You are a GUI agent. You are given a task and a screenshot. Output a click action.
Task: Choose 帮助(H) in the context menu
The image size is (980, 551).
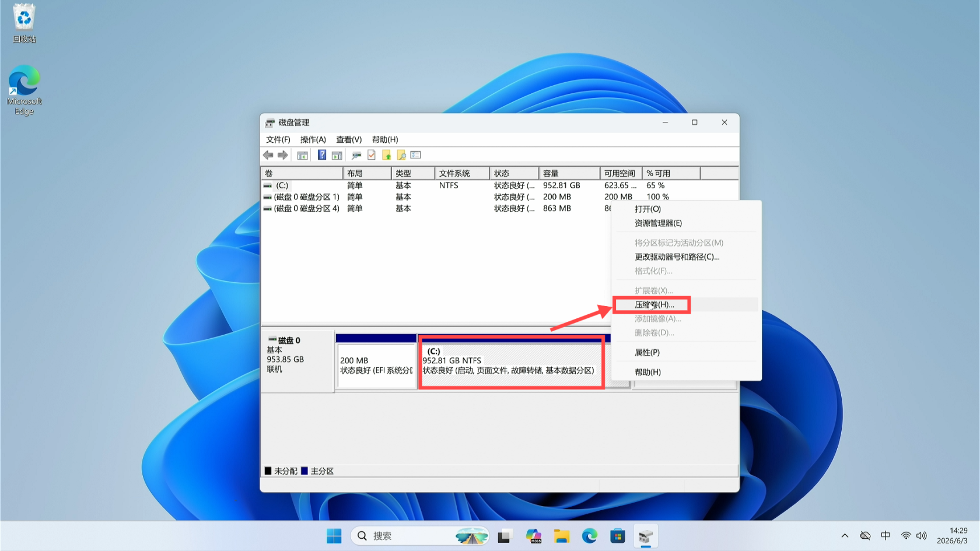click(x=686, y=373)
